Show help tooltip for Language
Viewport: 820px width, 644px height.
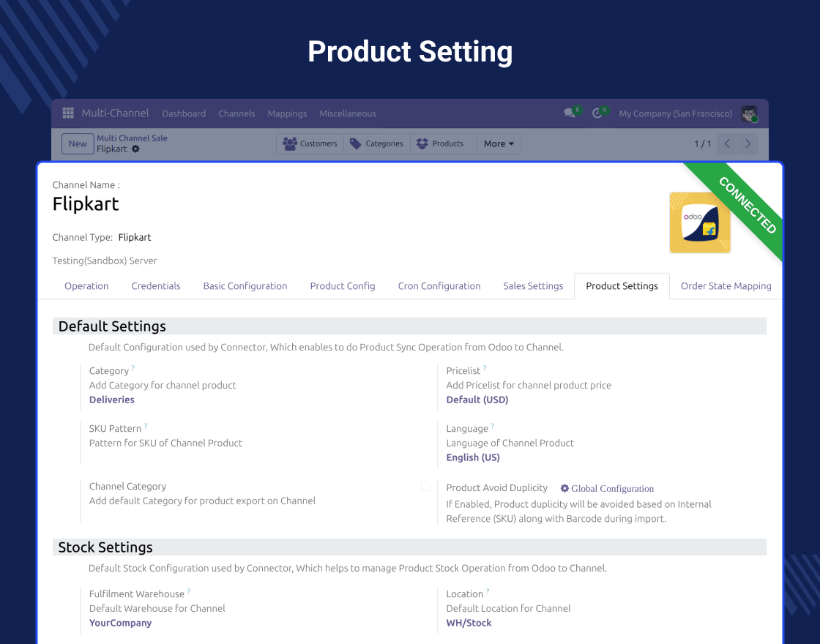[493, 425]
